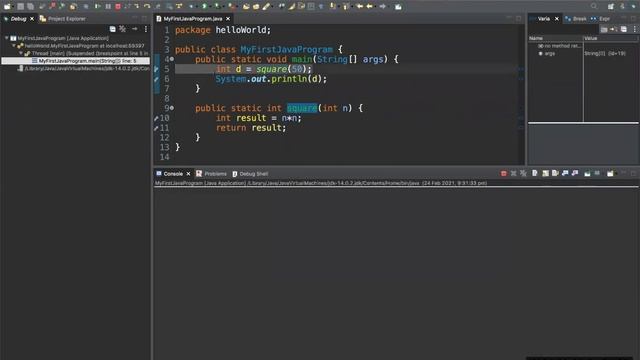Close the Console tab
640x360 pixels.
pyautogui.click(x=188, y=174)
